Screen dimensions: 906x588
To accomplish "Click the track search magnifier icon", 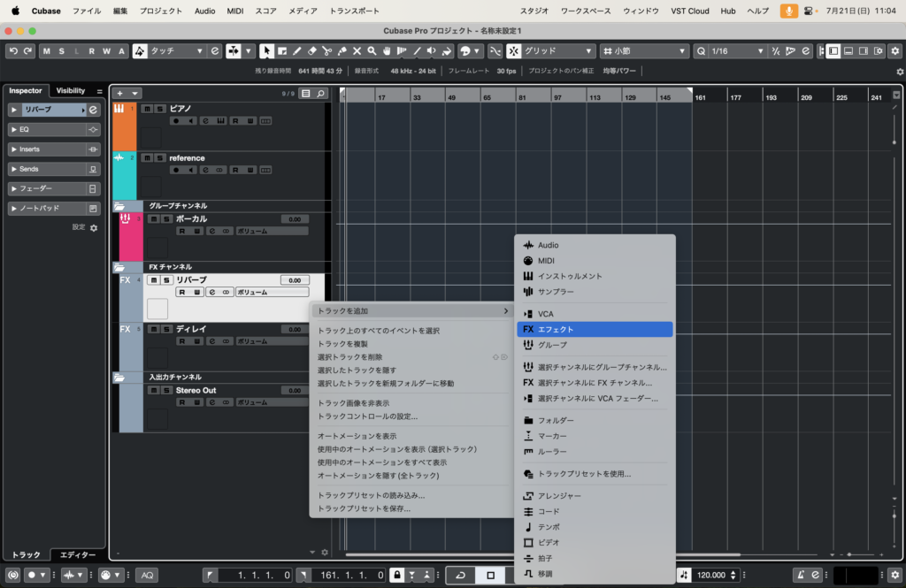I will tap(320, 93).
